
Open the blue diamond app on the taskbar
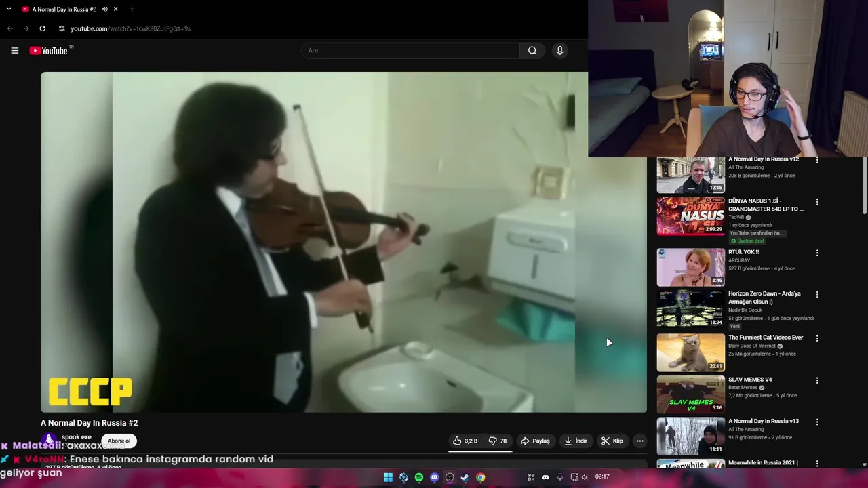[403, 477]
